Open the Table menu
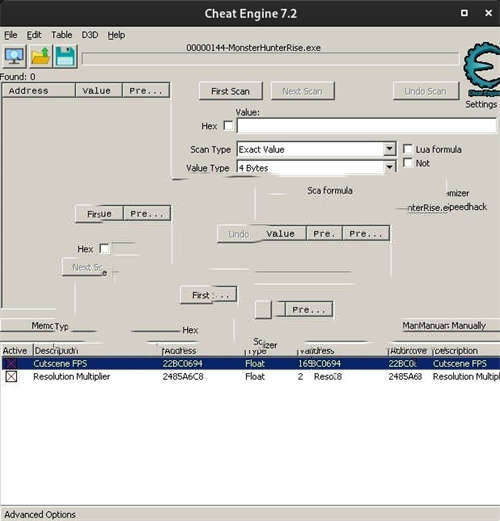Image resolution: width=500 pixels, height=521 pixels. click(61, 35)
